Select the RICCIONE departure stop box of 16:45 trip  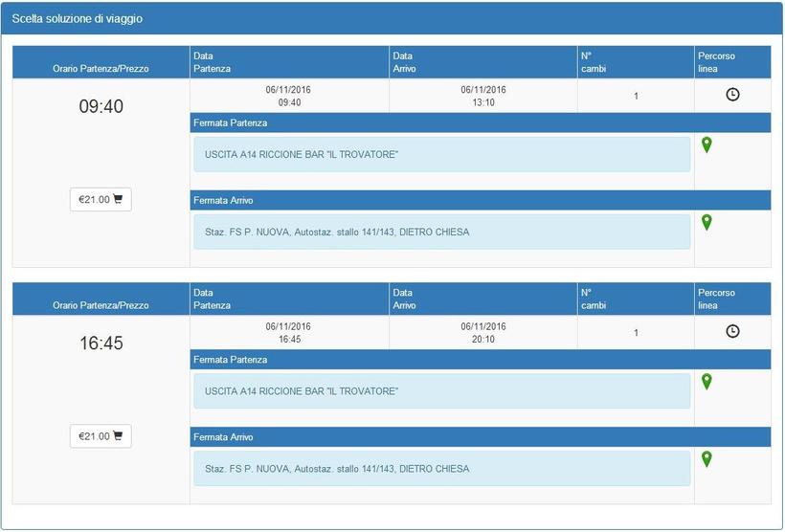(441, 390)
